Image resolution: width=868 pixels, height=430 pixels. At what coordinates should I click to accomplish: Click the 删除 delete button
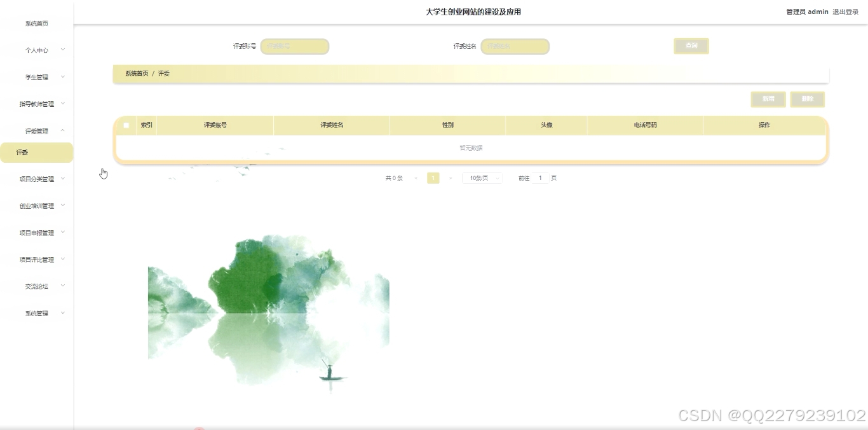point(807,99)
